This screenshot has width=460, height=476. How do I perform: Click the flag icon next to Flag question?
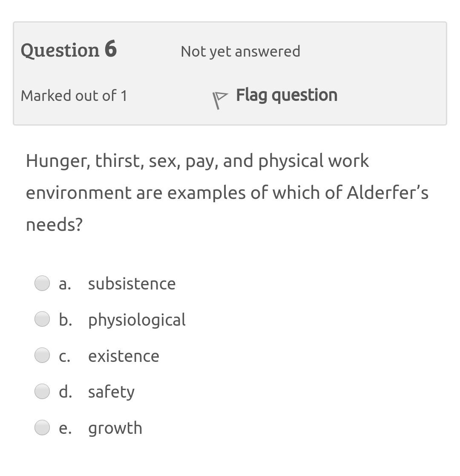coord(219,96)
